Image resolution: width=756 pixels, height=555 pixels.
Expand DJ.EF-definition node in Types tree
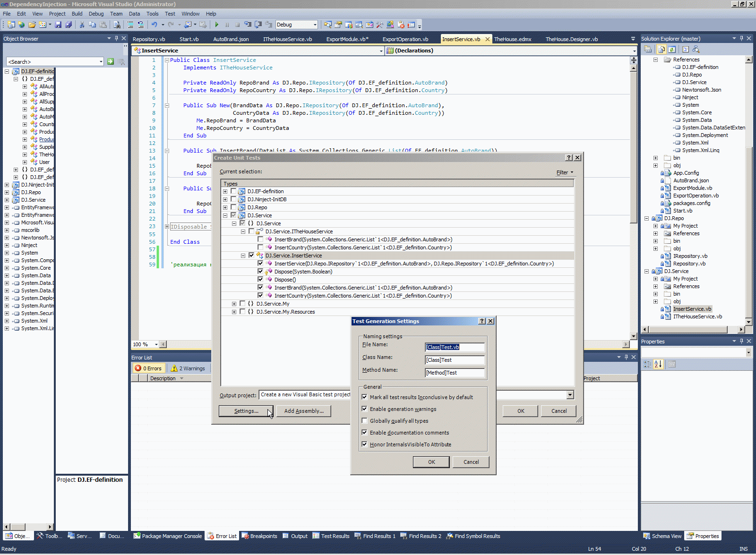pos(225,191)
